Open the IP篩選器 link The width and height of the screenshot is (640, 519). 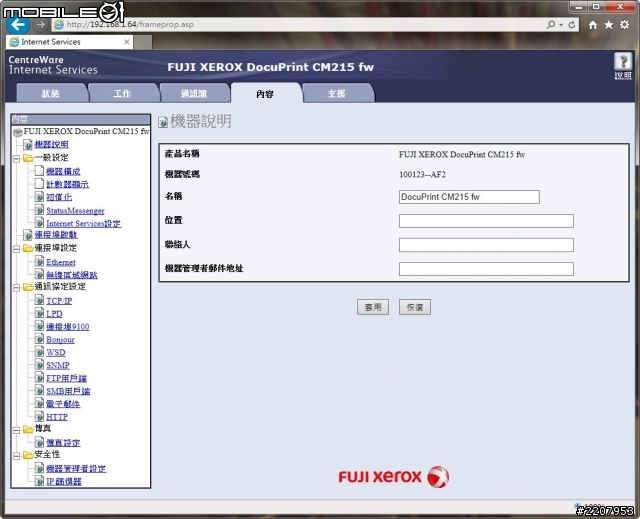pos(64,481)
